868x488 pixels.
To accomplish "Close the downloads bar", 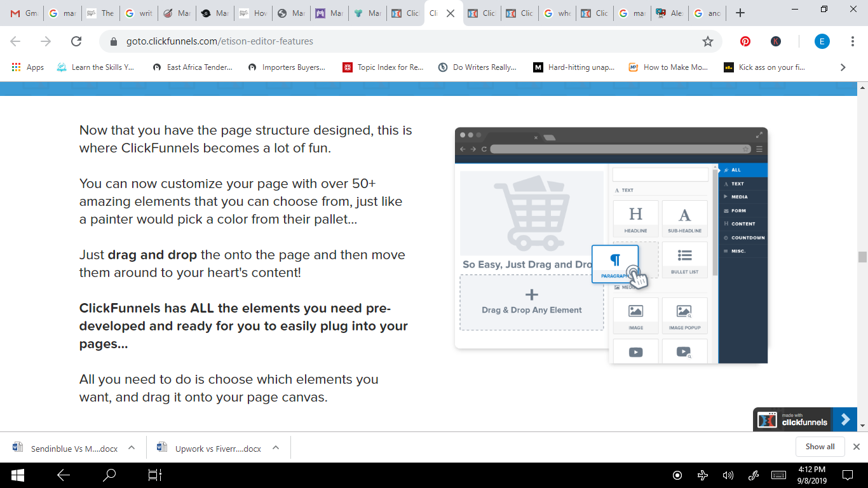I will click(857, 447).
